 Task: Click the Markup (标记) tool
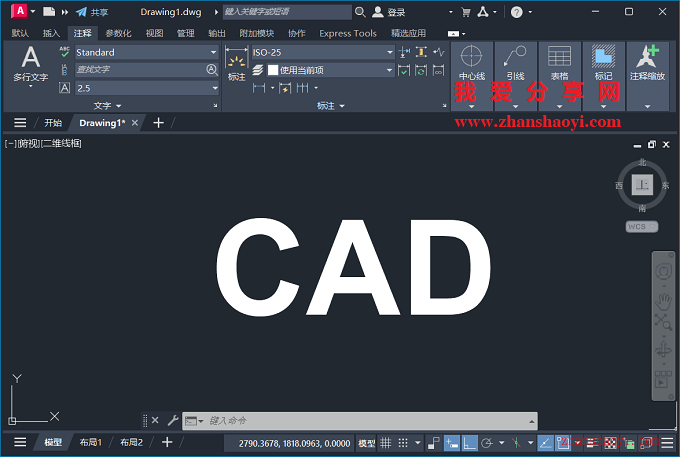(603, 63)
